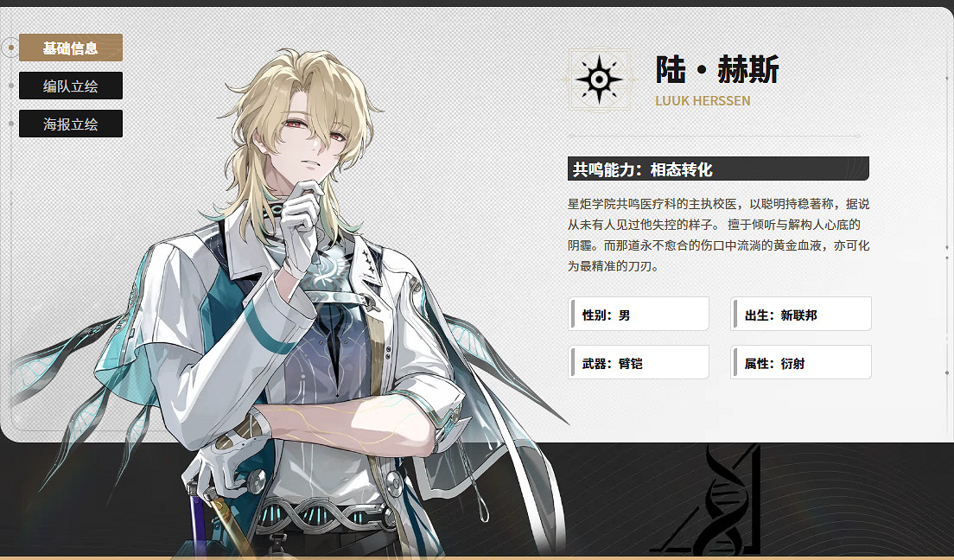Viewport: 954px width, 560px height.
Task: Select the 属性:衍射 info box
Action: 801,362
